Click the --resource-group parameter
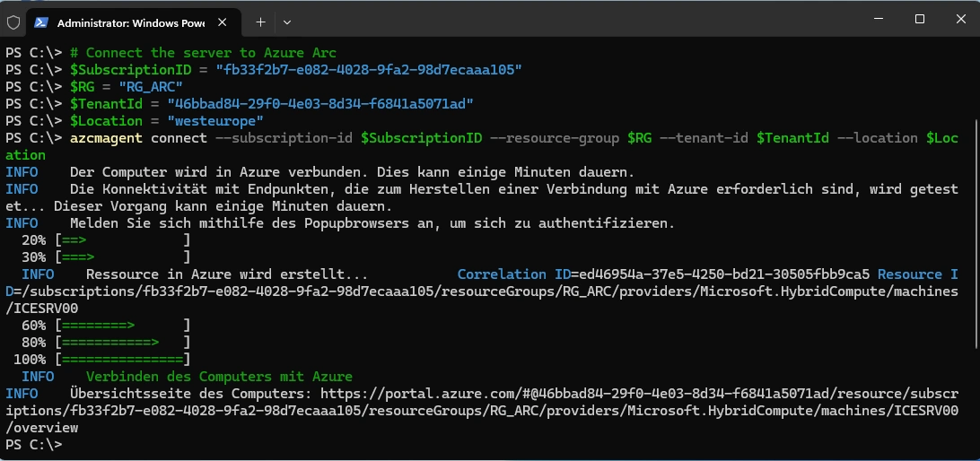 point(555,137)
